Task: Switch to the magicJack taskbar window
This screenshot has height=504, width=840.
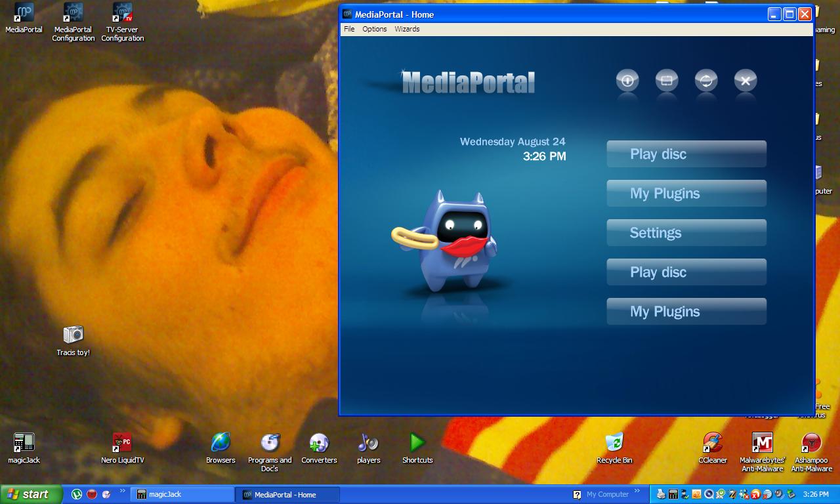Action: pos(182,494)
